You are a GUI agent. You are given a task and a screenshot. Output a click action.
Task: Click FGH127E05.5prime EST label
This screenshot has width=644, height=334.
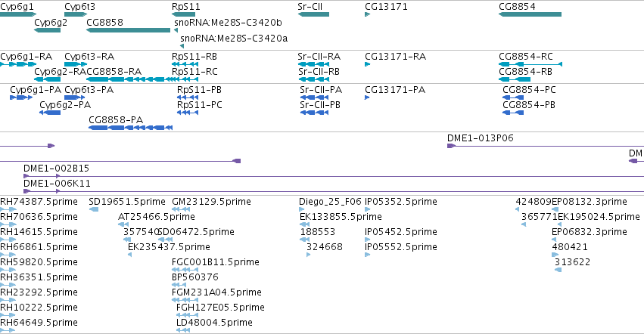[220, 308]
